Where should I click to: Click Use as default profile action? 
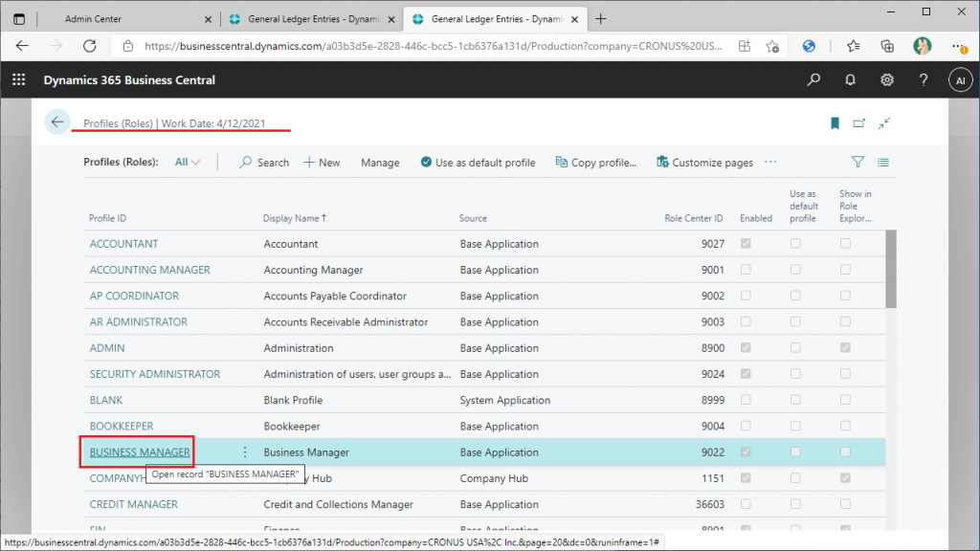(x=479, y=163)
